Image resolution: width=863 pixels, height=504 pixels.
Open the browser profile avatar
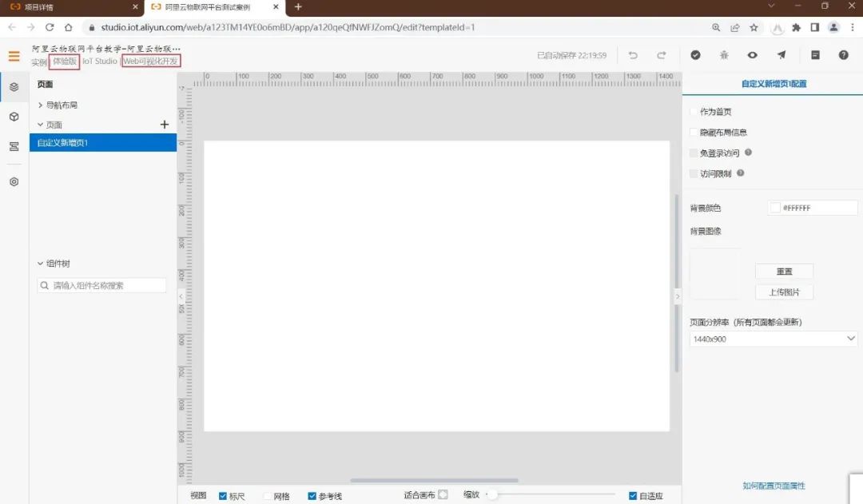pos(833,27)
